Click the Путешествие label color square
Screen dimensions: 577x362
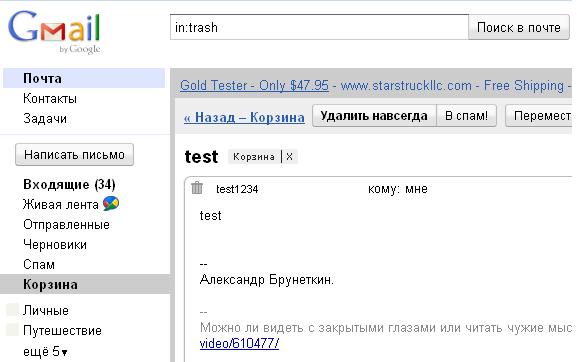(x=13, y=330)
